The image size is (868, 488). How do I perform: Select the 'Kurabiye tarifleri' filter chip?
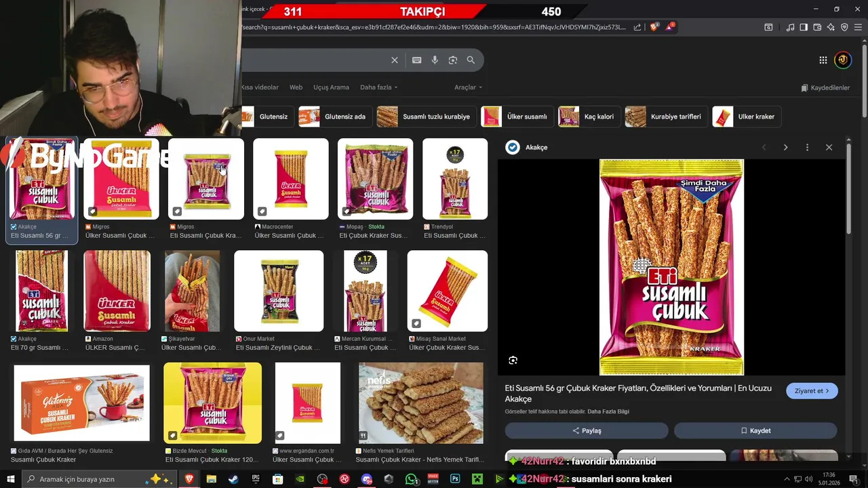(666, 117)
